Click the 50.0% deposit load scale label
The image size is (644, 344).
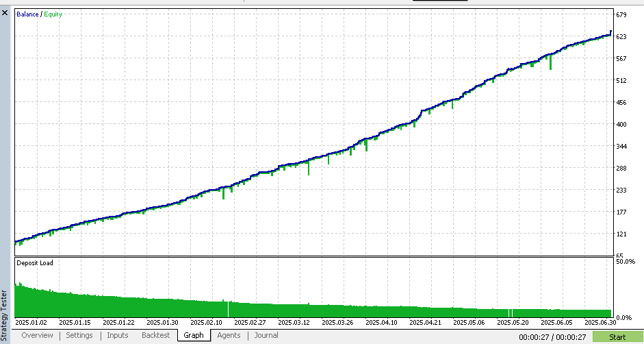[626, 262]
